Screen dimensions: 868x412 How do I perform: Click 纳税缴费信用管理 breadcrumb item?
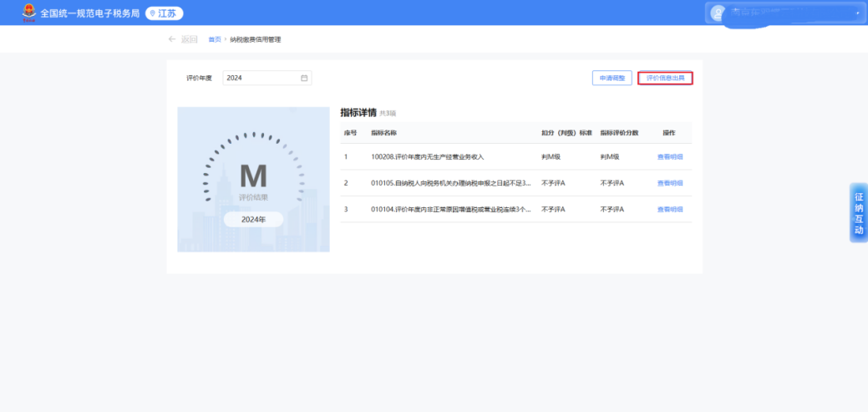(256, 39)
